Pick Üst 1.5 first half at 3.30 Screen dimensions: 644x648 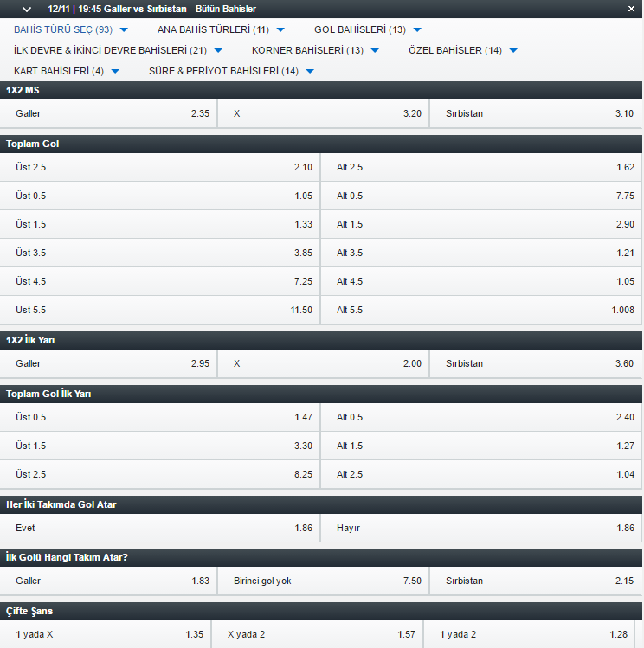click(159, 446)
